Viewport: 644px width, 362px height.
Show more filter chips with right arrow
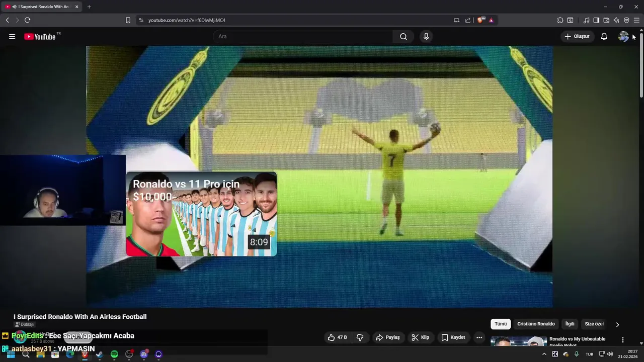(x=617, y=324)
